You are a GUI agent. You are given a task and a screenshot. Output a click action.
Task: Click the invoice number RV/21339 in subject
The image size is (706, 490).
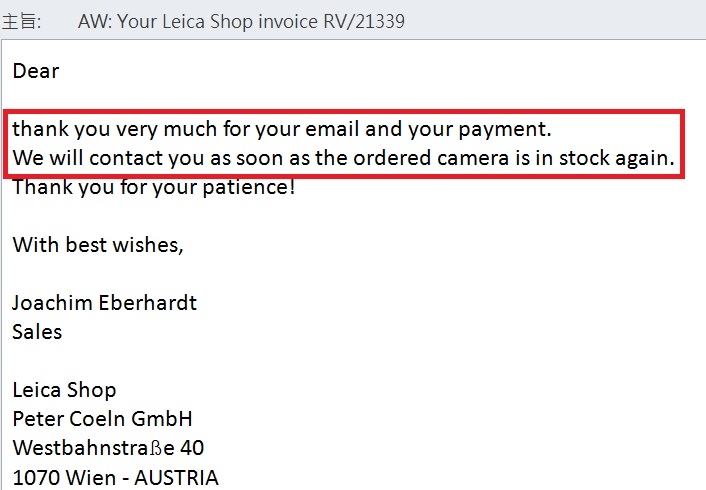(x=364, y=21)
